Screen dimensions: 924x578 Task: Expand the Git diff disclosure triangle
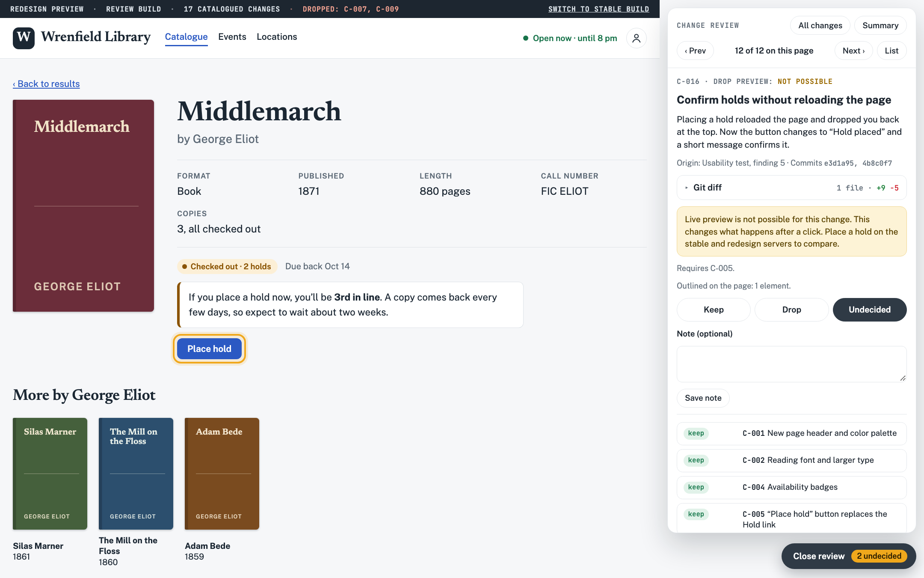coord(687,188)
